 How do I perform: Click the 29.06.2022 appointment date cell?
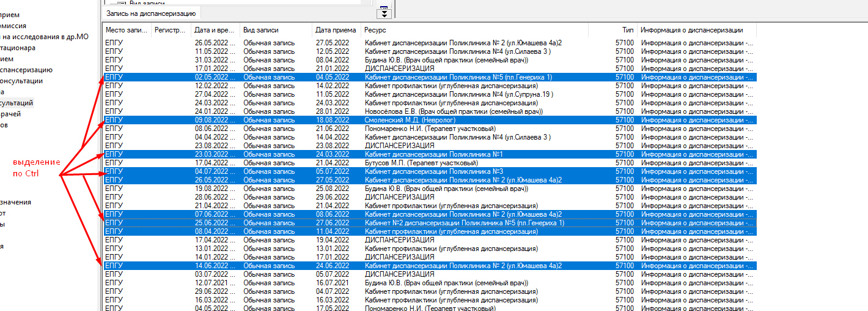point(333,197)
